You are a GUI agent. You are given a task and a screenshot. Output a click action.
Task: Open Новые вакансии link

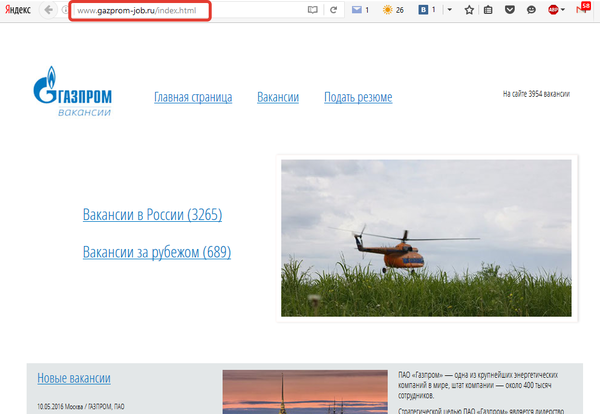[74, 378]
